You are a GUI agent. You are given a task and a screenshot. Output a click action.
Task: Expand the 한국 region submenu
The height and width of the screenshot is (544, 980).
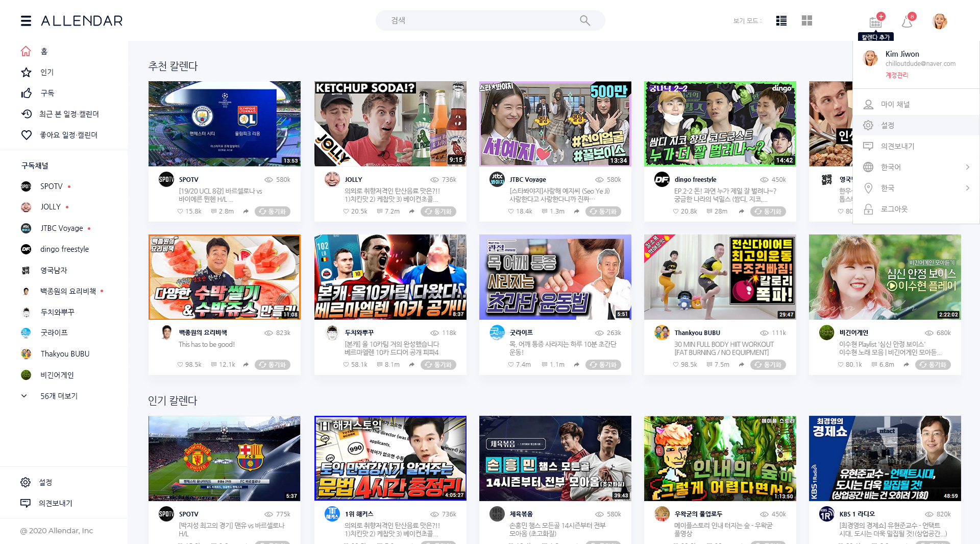(x=967, y=188)
